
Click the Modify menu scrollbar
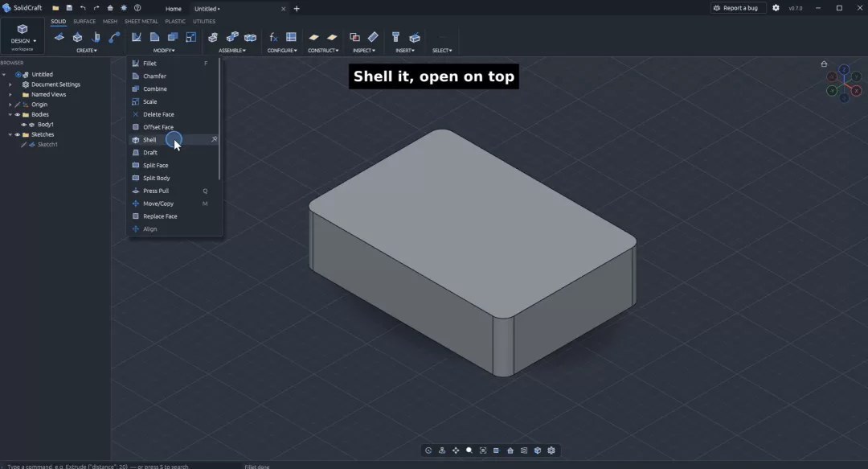coord(219,119)
